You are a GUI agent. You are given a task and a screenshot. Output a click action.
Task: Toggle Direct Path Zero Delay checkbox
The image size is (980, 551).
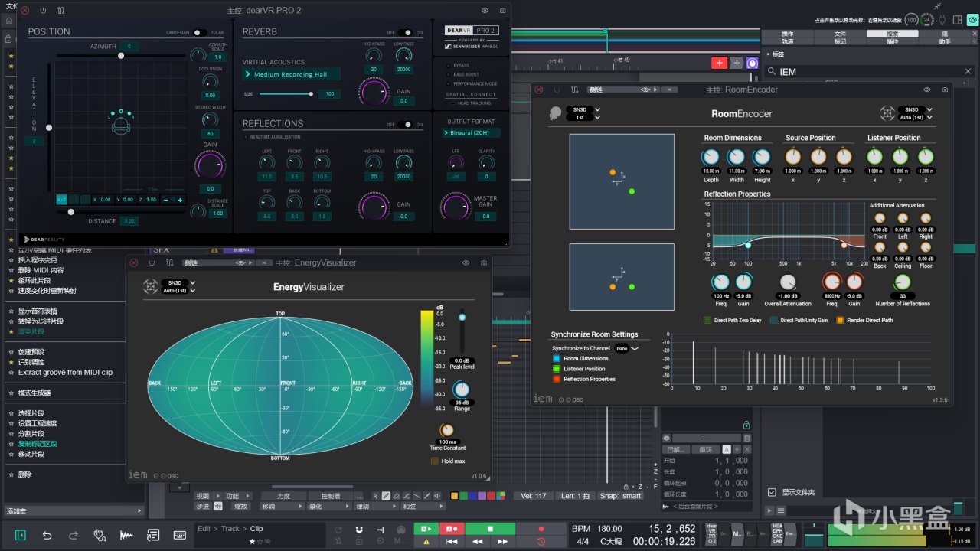[707, 320]
